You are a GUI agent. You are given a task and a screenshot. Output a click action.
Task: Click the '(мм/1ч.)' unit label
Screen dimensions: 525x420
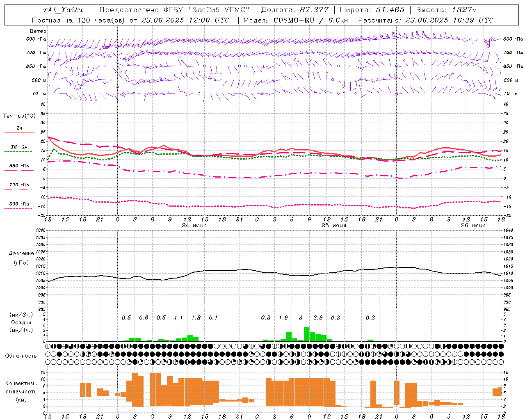click(21, 330)
